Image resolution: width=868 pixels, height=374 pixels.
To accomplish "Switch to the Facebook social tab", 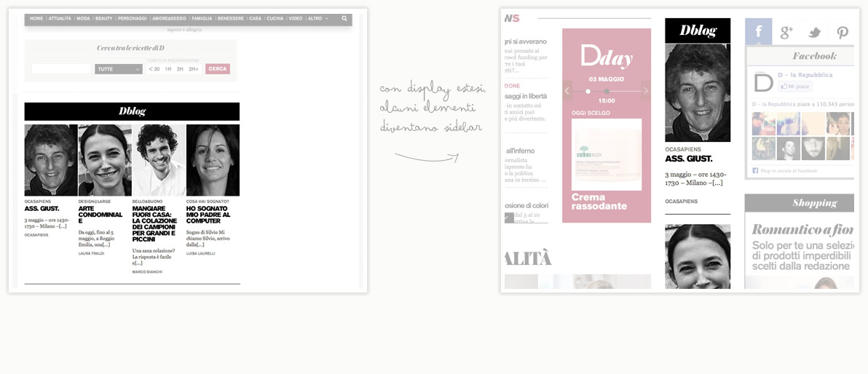I will click(758, 32).
